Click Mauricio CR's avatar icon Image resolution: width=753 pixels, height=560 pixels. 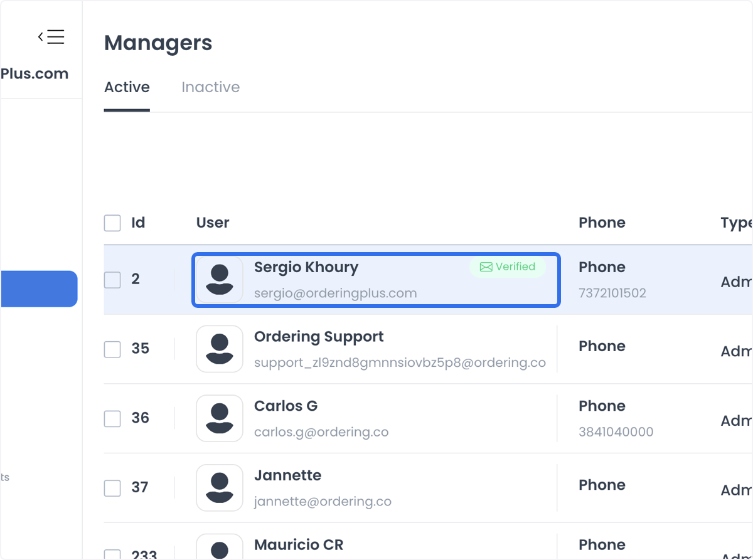220,546
